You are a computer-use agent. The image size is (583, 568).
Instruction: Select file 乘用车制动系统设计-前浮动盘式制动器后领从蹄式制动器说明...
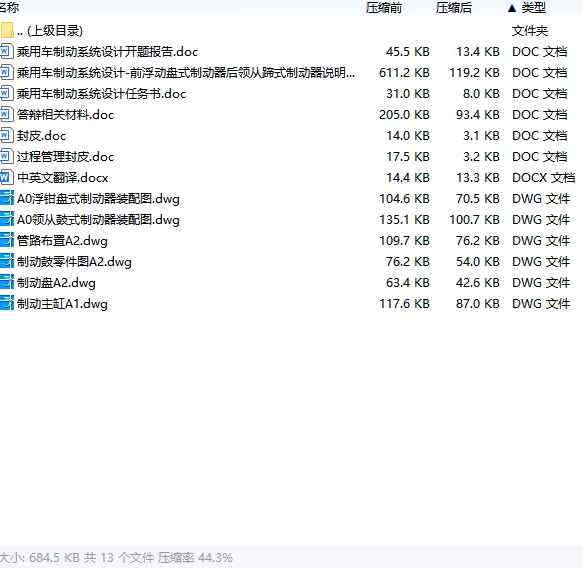[186, 72]
